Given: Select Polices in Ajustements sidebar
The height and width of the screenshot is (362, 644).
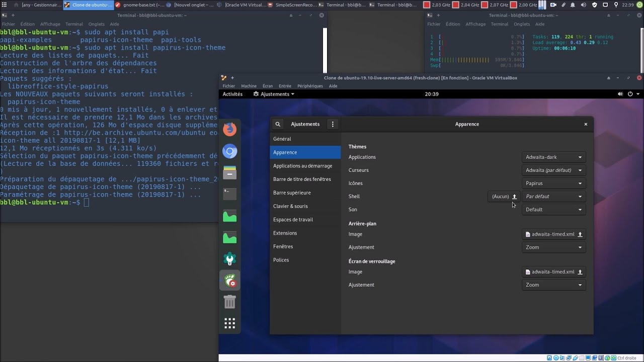Looking at the screenshot, I should coord(305,260).
